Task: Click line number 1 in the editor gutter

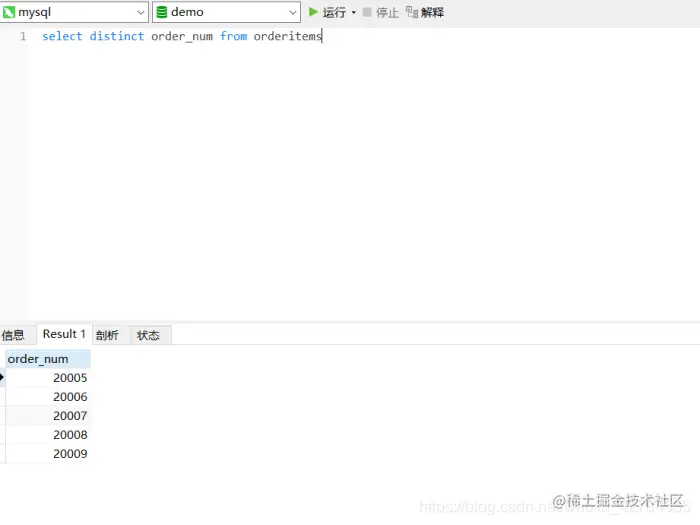Action: pyautogui.click(x=23, y=36)
